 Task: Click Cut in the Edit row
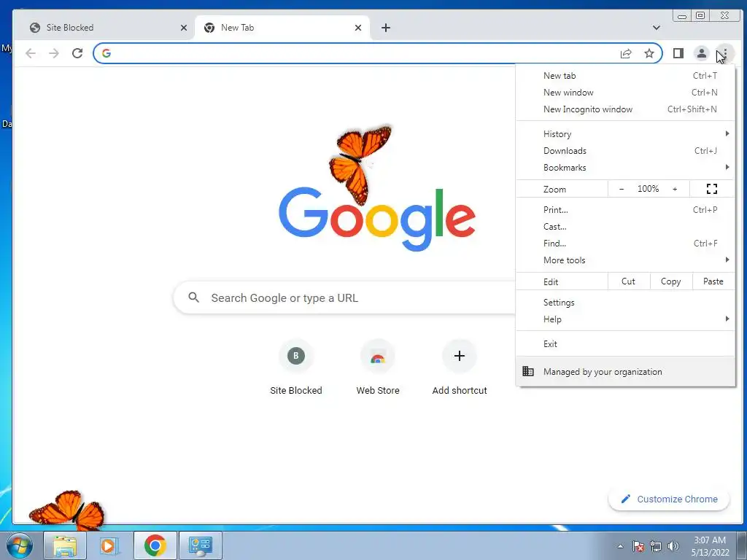tap(628, 281)
